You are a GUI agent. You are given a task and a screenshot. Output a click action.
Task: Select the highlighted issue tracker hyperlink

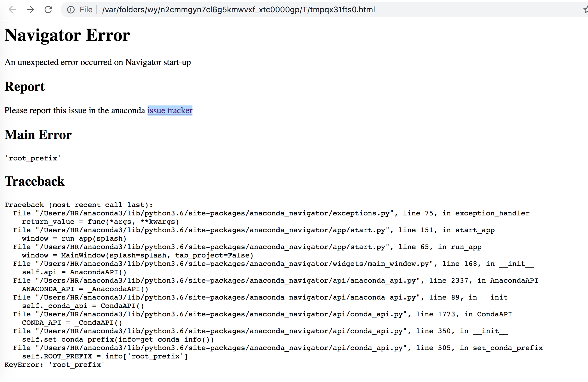(170, 111)
